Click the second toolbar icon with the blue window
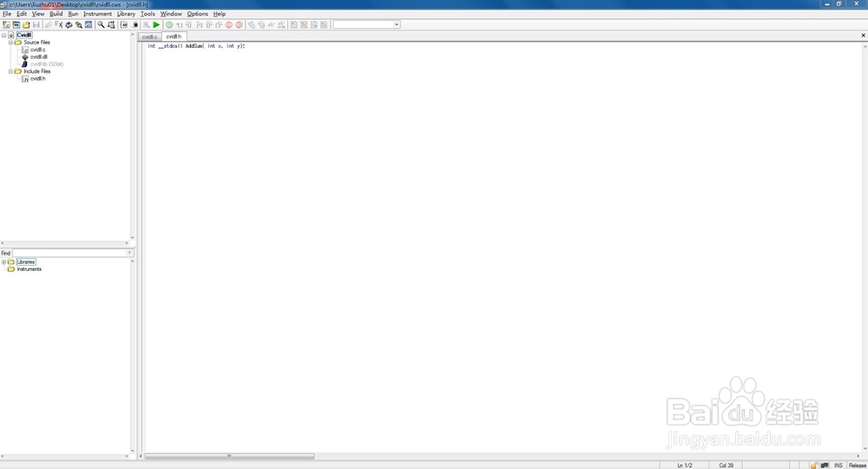This screenshot has width=868, height=469. point(16,25)
